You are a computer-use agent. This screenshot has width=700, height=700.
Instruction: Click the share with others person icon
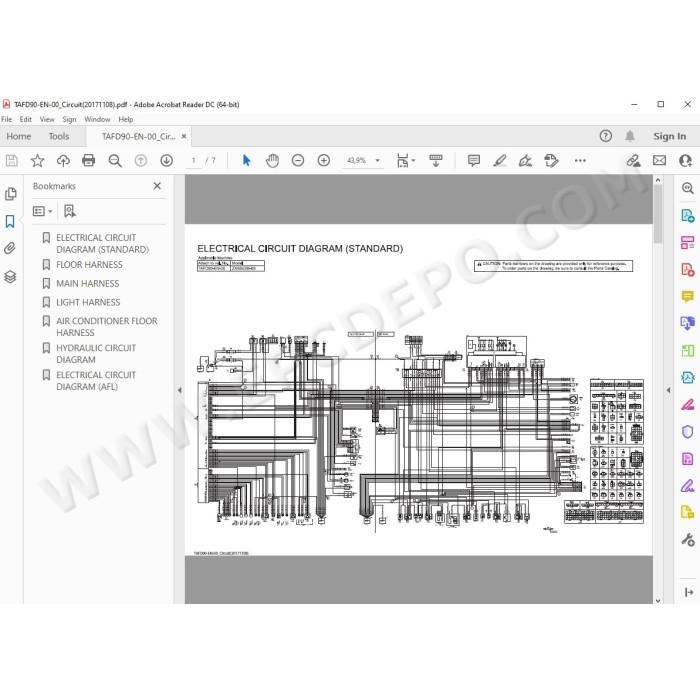tap(685, 160)
